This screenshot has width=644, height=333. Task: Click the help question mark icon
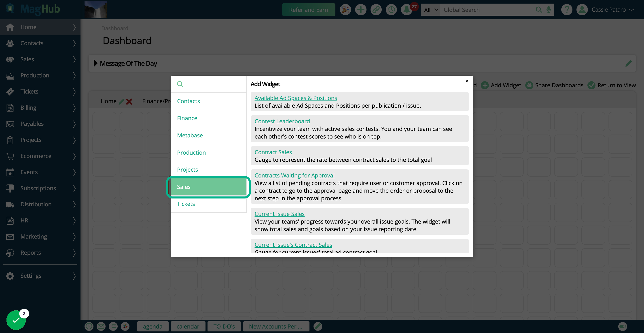[x=566, y=10]
